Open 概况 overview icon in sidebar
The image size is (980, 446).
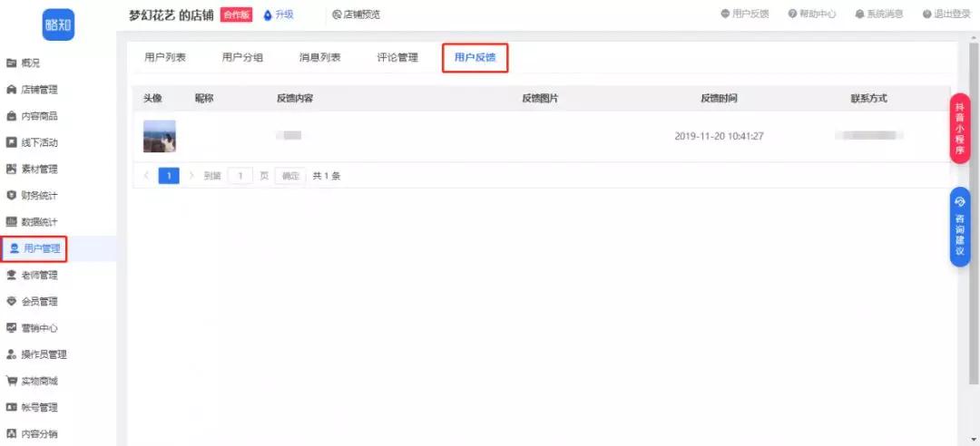click(11, 63)
